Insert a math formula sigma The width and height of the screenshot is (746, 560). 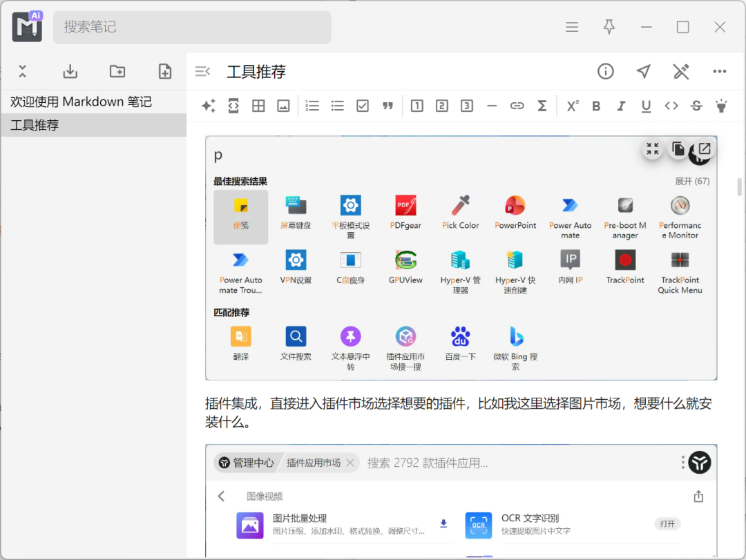pos(542,106)
